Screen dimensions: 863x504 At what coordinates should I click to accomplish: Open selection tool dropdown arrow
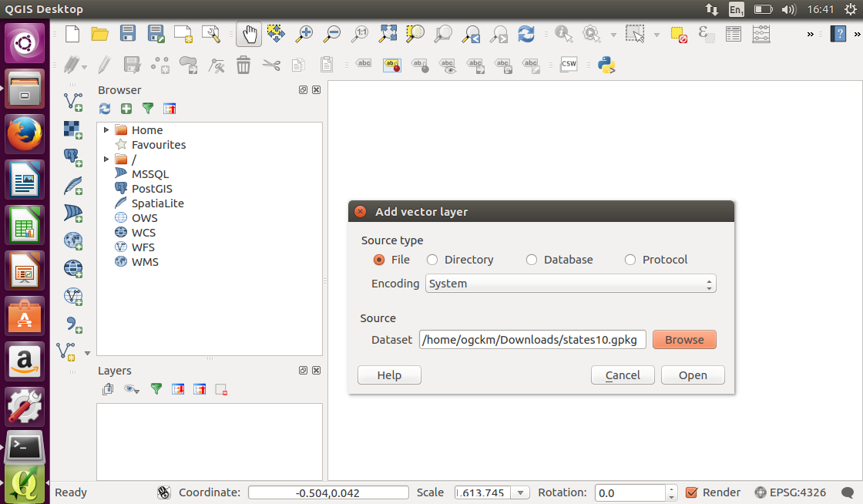click(x=656, y=35)
